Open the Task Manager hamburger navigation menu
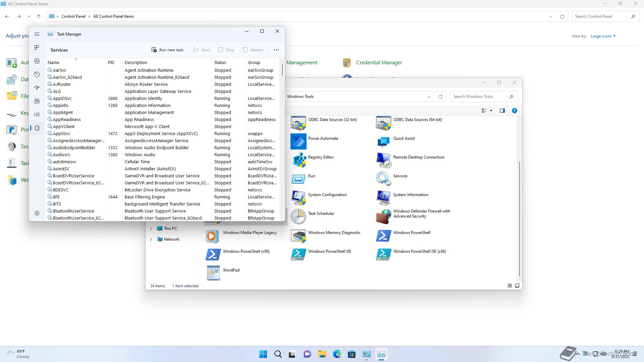Viewport: 644px width, 362px height. (x=37, y=34)
